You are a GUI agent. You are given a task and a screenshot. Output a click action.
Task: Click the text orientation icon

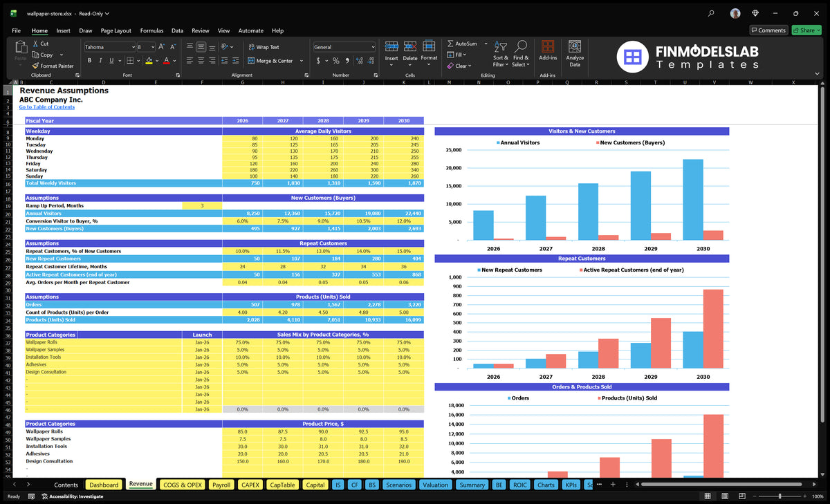pyautogui.click(x=225, y=47)
